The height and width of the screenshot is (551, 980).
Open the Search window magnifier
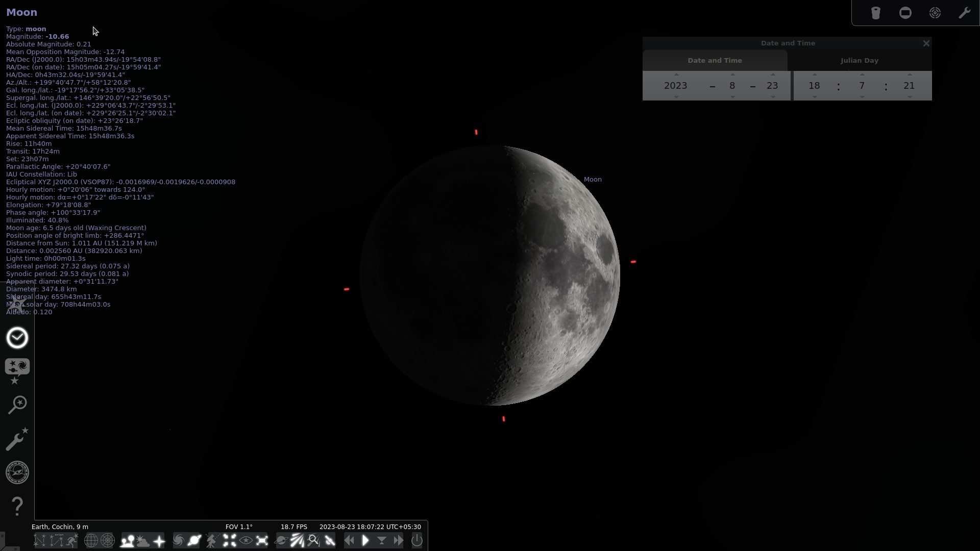17,405
